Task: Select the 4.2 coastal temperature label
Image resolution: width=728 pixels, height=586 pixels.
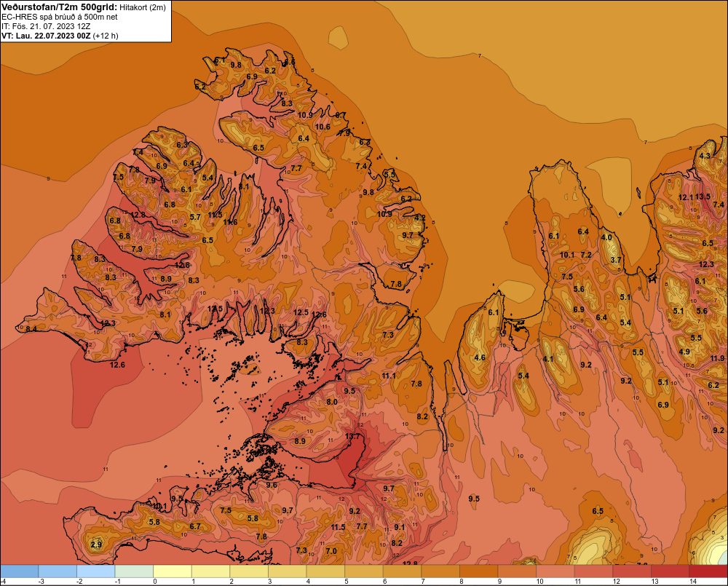Action: pos(420,218)
